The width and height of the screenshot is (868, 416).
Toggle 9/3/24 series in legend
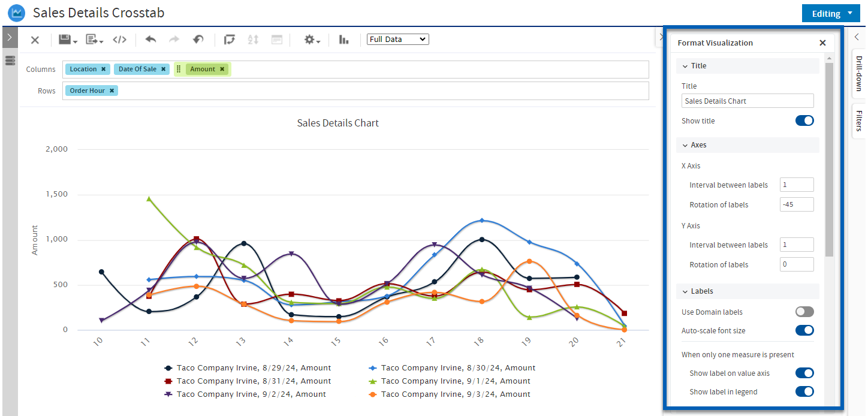(450, 394)
